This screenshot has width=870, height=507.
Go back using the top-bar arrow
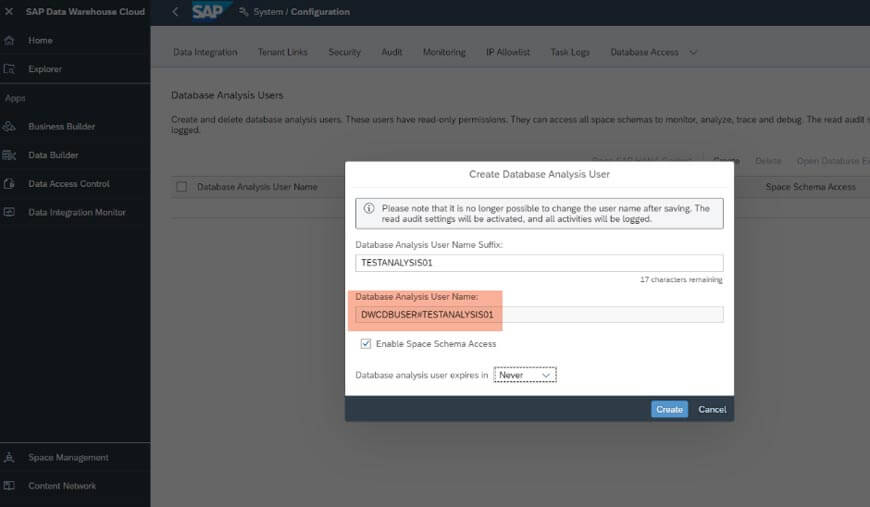[x=175, y=12]
